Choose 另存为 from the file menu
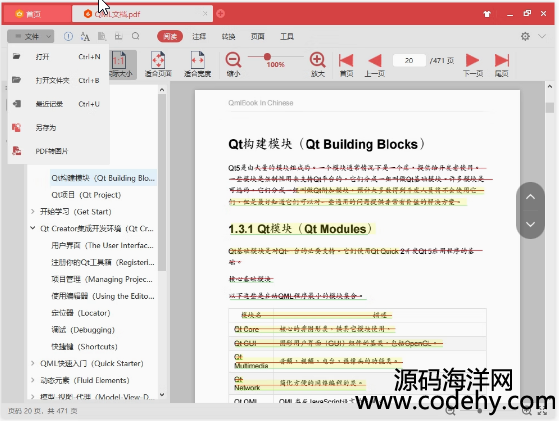The height and width of the screenshot is (421, 560). tap(58, 127)
